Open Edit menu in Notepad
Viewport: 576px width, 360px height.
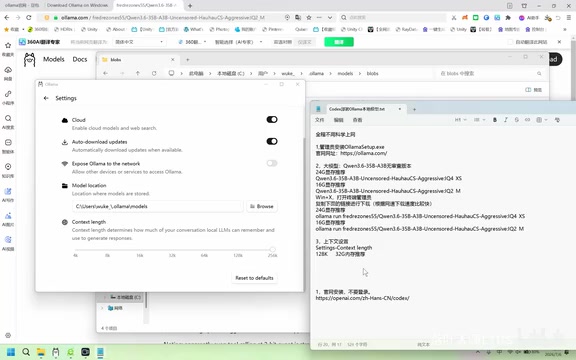coord(338,120)
